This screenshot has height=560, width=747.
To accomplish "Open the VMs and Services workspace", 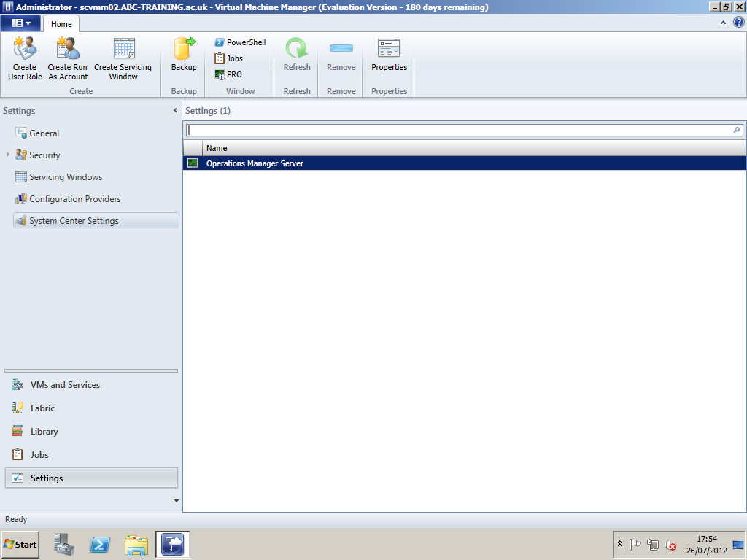I will 91,385.
